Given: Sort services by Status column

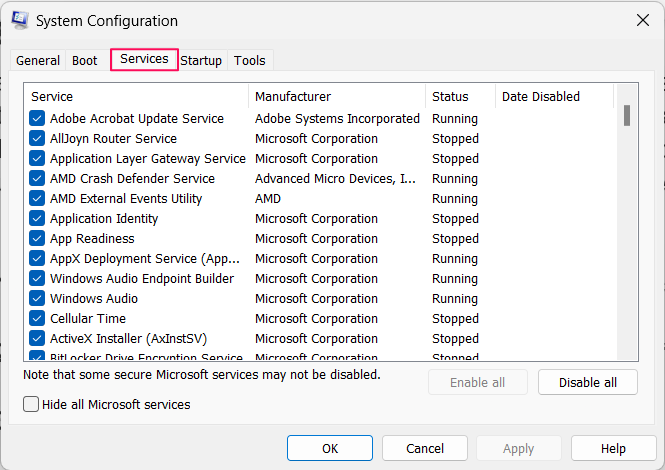Looking at the screenshot, I should point(459,96).
